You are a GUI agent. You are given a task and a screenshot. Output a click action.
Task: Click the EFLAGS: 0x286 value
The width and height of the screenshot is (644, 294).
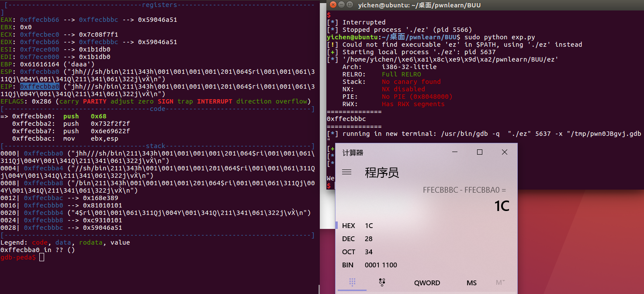(42, 101)
